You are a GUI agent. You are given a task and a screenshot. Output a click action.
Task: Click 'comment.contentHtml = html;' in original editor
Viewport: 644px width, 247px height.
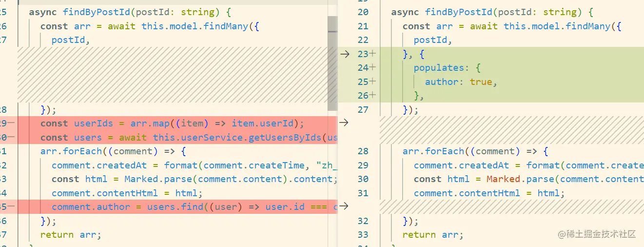(x=127, y=193)
